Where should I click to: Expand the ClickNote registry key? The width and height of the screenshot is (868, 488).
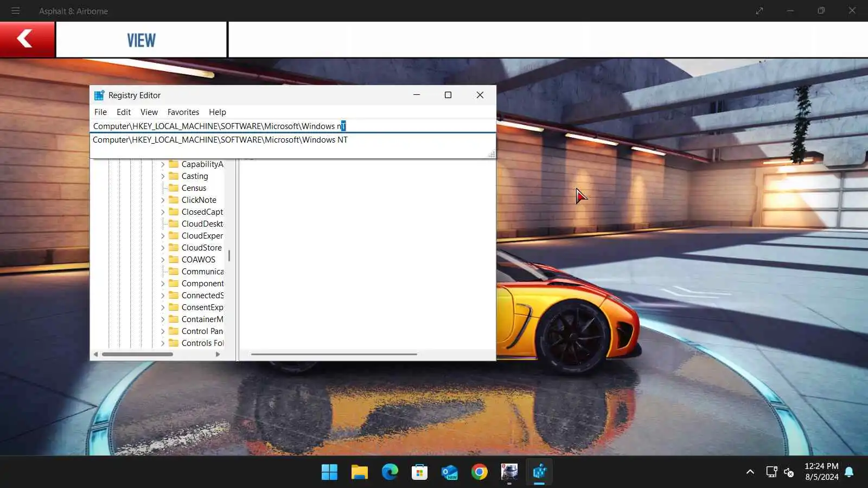[x=162, y=200]
